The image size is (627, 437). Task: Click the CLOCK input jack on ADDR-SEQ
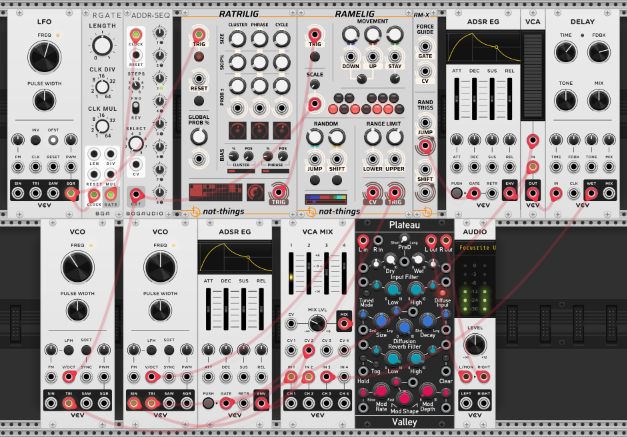[x=136, y=35]
